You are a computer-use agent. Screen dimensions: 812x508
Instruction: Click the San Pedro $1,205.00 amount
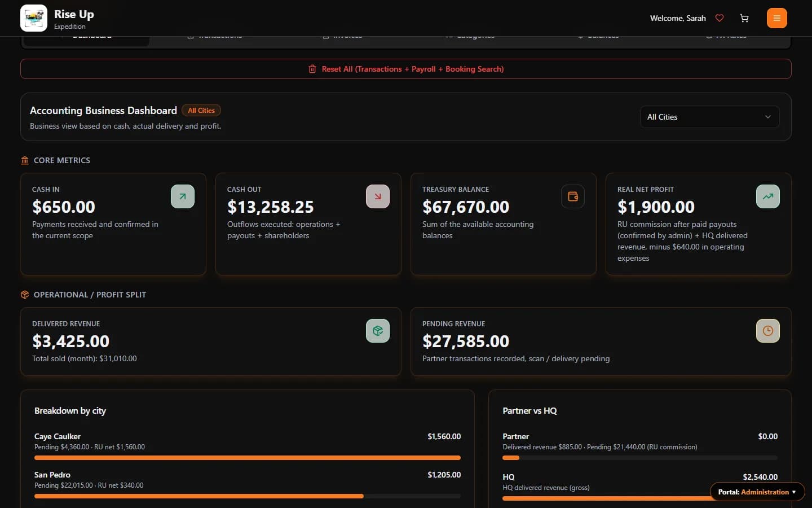[x=444, y=475]
